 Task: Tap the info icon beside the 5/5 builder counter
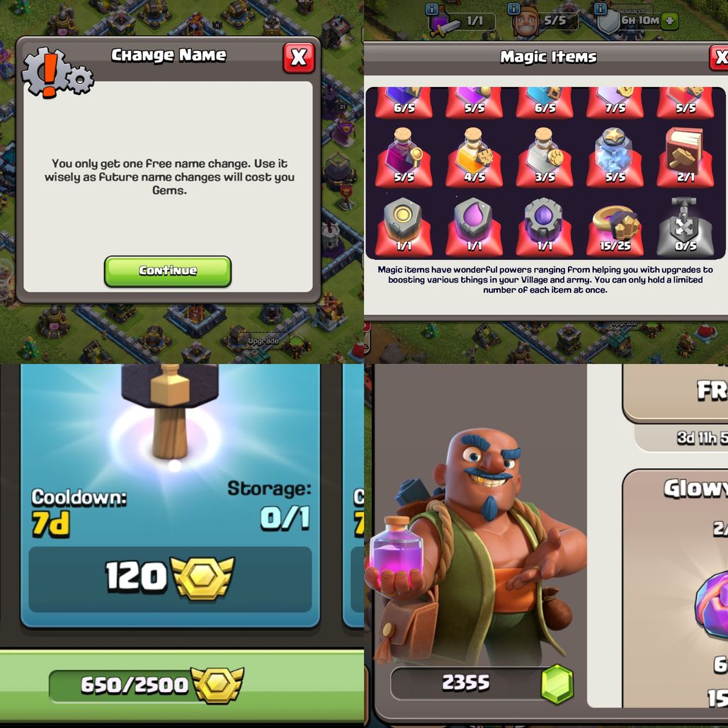[513, 8]
